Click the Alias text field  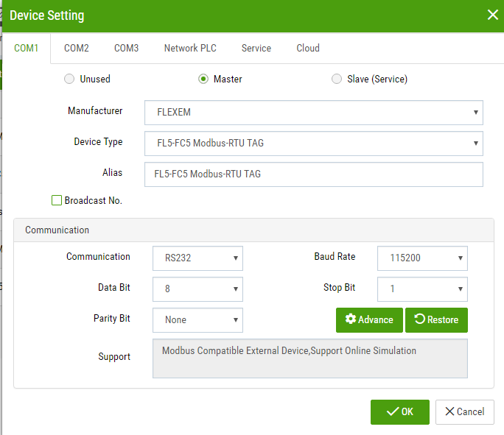[314, 174]
